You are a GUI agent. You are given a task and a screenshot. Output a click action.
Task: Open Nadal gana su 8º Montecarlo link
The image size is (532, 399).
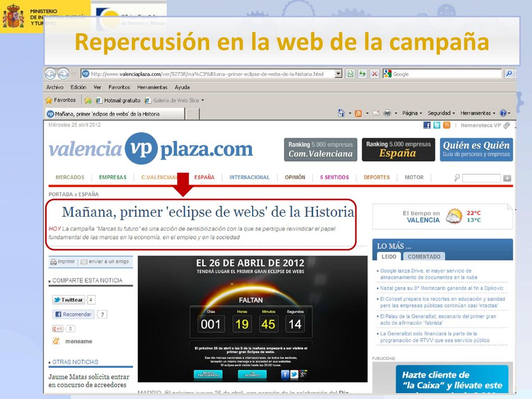442,288
